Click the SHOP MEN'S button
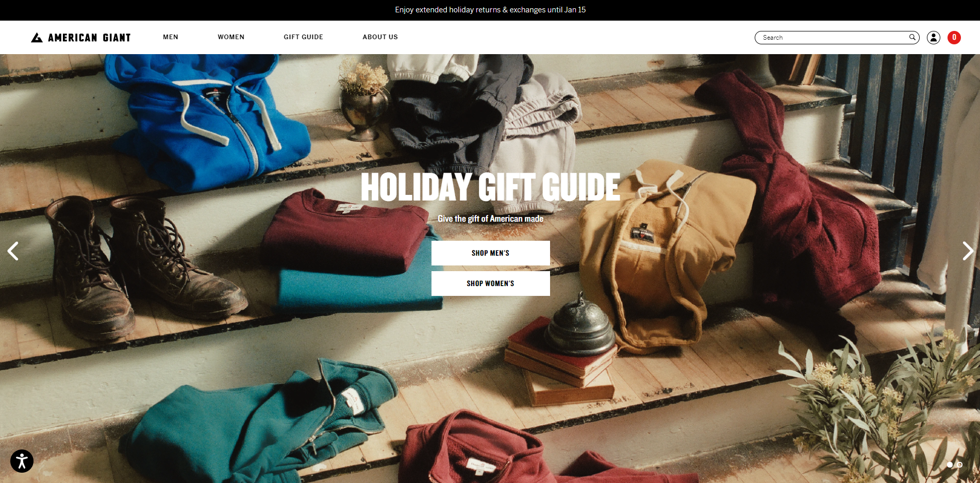Image resolution: width=980 pixels, height=483 pixels. pos(490,253)
